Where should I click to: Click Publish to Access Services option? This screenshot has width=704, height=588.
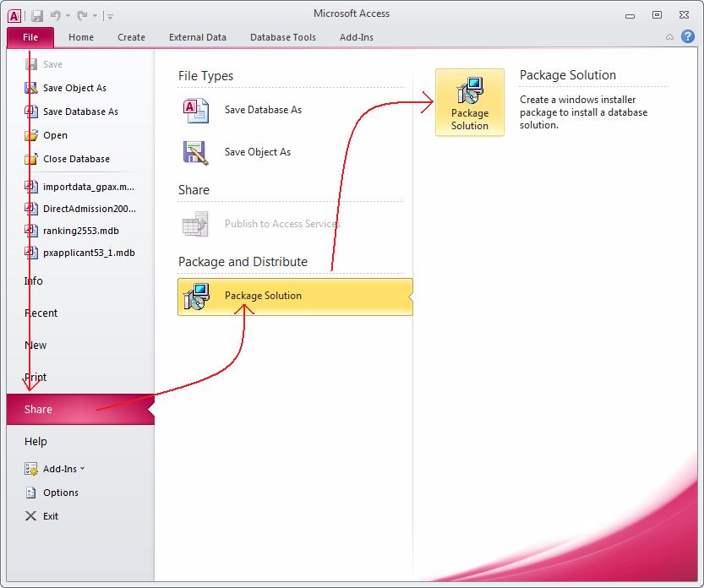click(x=282, y=224)
